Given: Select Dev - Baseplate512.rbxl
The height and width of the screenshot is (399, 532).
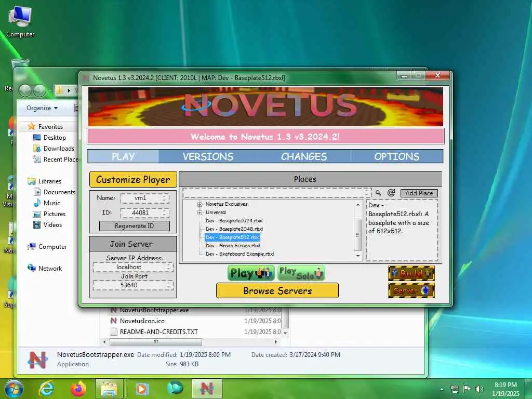Looking at the screenshot, I should pyautogui.click(x=233, y=237).
